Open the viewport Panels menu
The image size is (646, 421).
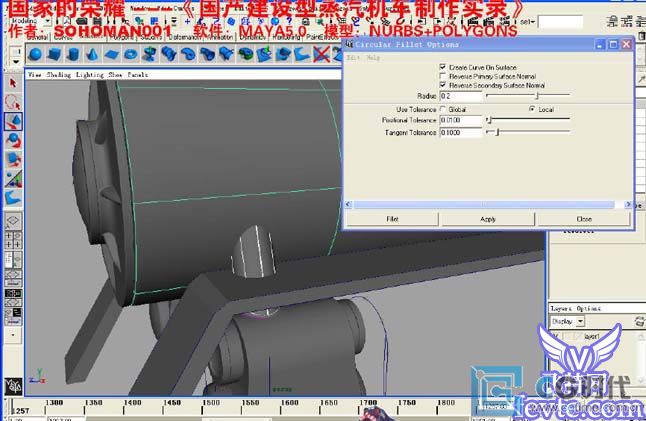click(138, 75)
